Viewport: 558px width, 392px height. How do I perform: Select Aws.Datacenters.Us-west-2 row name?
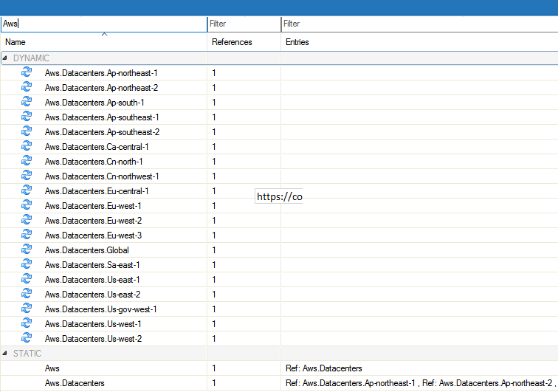pyautogui.click(x=93, y=339)
